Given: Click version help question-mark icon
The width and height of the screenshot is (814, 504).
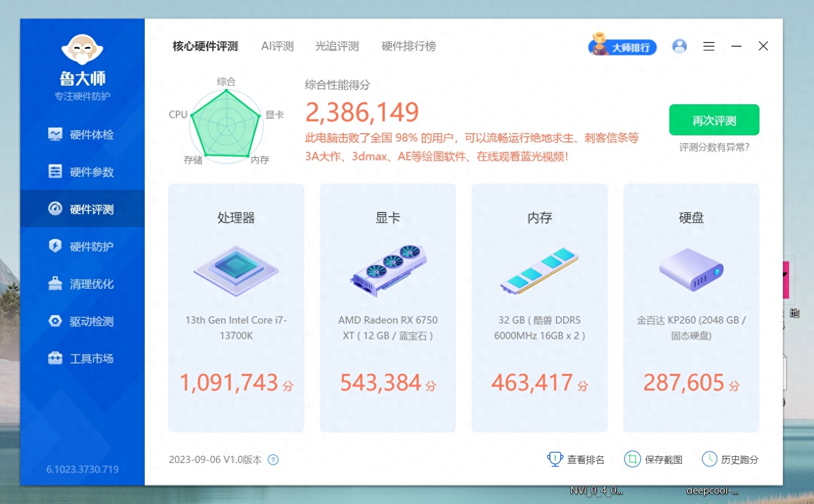Looking at the screenshot, I should point(273,460).
